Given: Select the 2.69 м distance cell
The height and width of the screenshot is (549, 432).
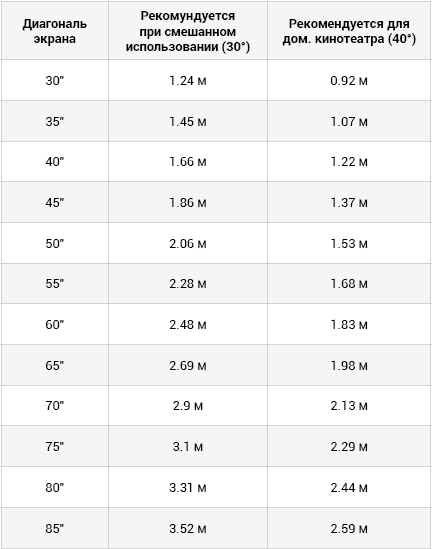Looking at the screenshot, I should pos(188,366).
